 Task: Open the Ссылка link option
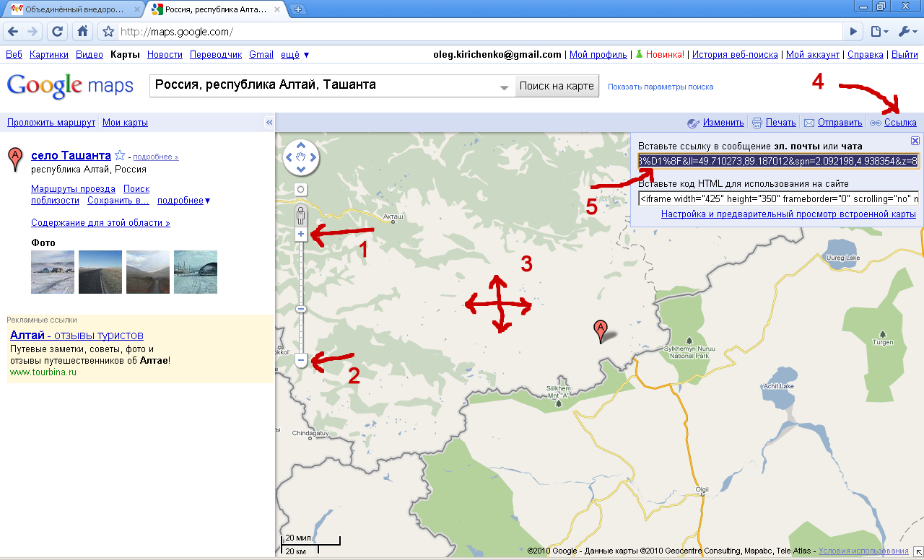pos(899,123)
